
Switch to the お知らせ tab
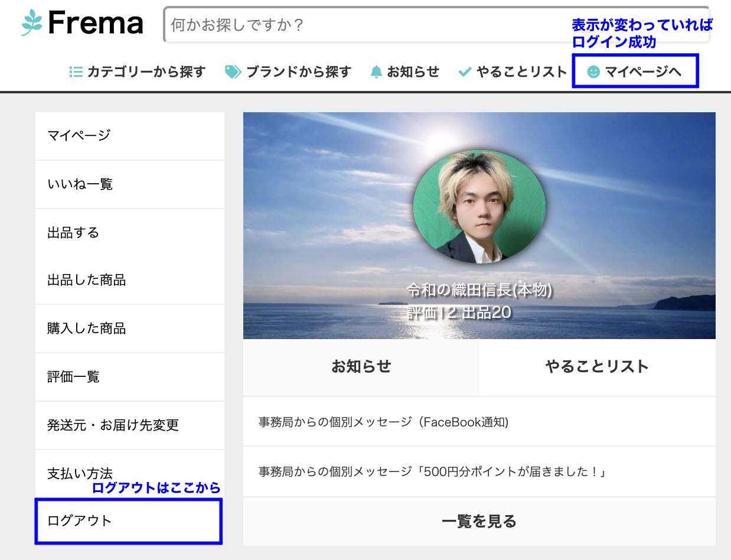(x=360, y=366)
